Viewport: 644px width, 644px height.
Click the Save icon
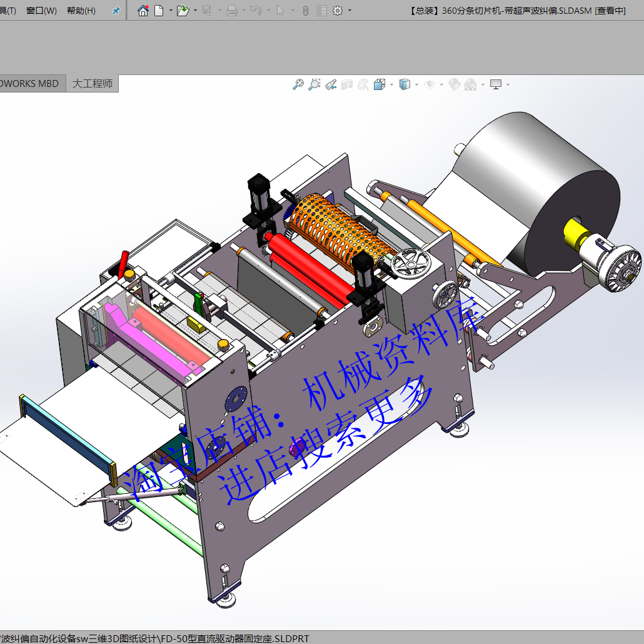[208, 10]
